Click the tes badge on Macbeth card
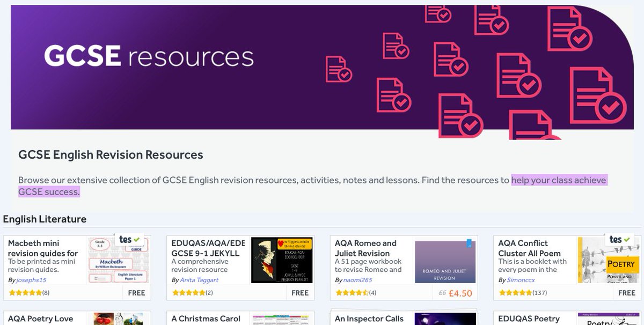The image size is (644, 325). [x=130, y=240]
